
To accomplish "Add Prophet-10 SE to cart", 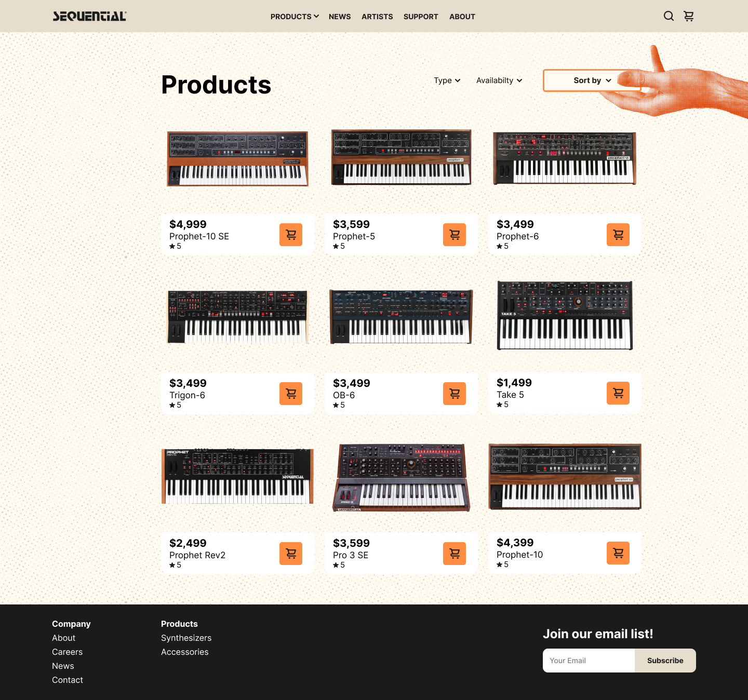I will tap(291, 235).
